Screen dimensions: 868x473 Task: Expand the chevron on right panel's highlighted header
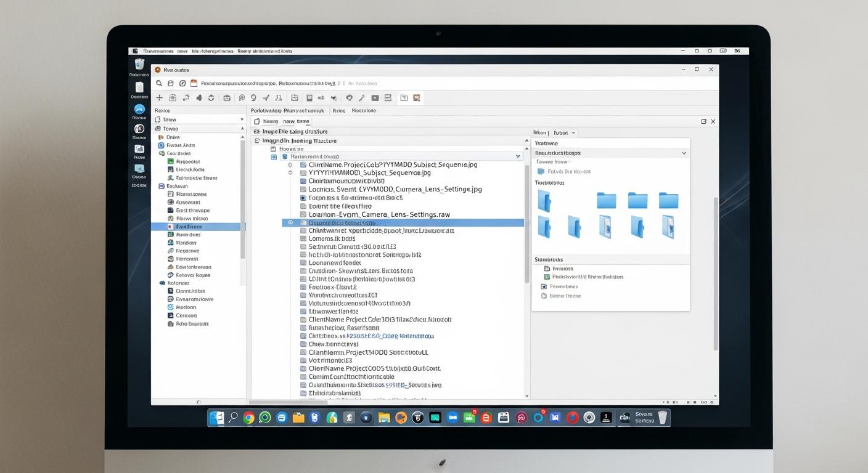click(x=684, y=153)
